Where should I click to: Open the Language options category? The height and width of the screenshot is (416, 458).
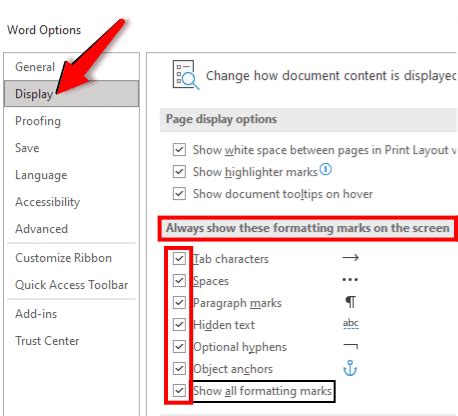71,175
